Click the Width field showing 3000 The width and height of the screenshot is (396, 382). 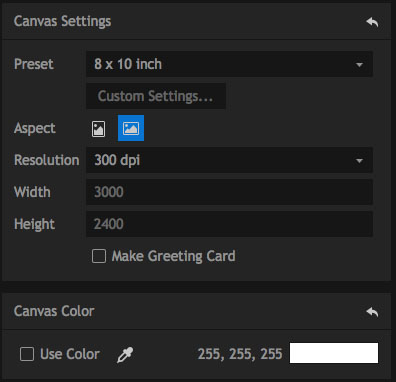click(x=229, y=192)
